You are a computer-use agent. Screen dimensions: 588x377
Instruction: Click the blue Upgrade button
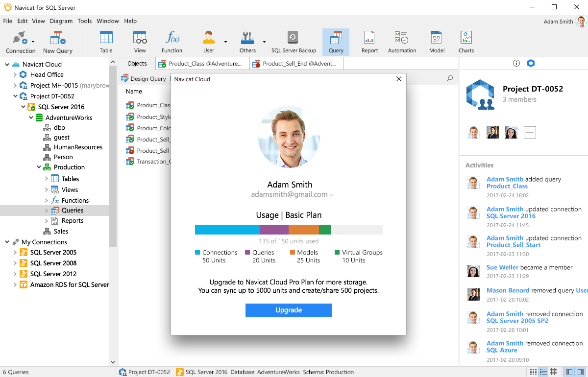[x=289, y=310]
